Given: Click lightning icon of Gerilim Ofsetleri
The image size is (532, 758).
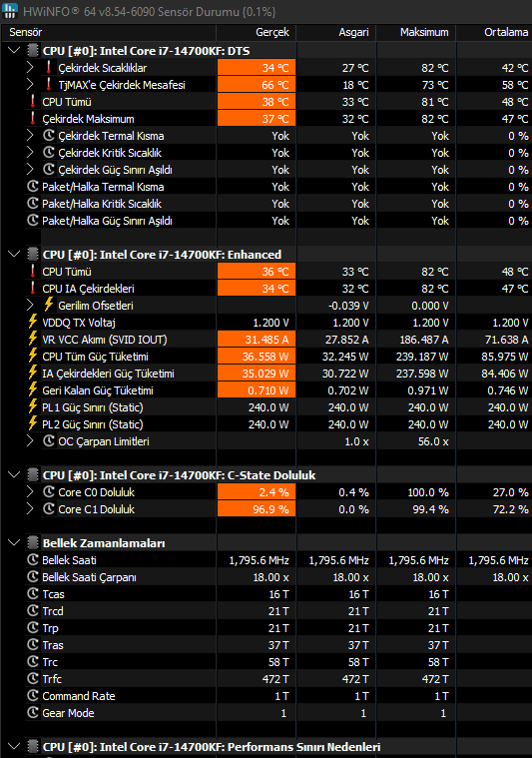Looking at the screenshot, I should [48, 305].
